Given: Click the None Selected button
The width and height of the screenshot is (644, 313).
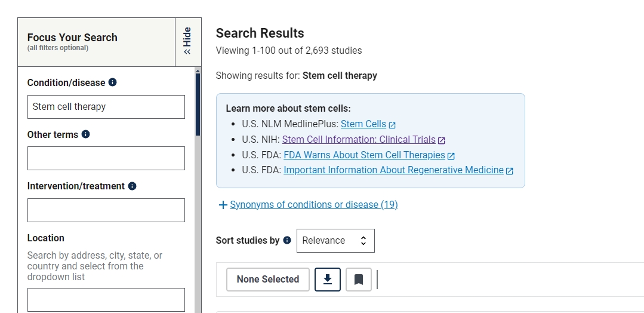Looking at the screenshot, I should [267, 280].
